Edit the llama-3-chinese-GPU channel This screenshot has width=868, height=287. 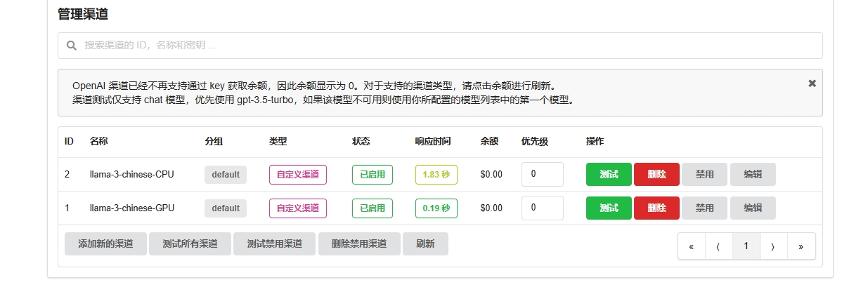coord(753,208)
